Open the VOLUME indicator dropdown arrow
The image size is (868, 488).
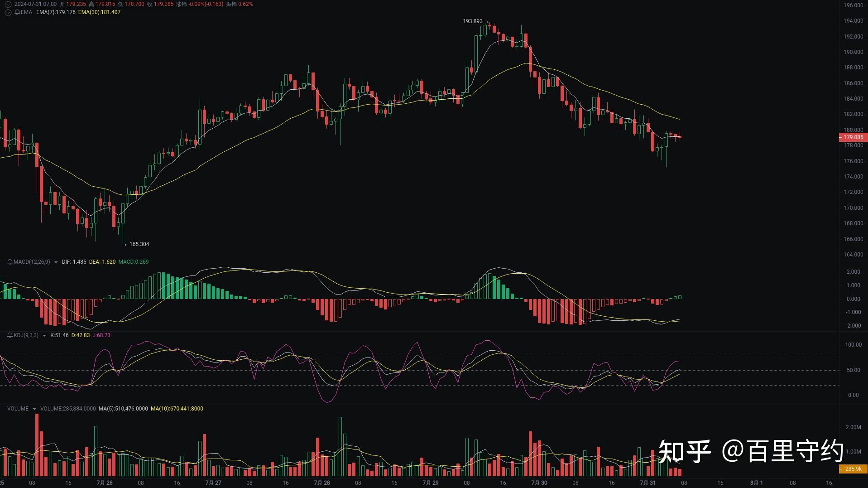coord(34,409)
